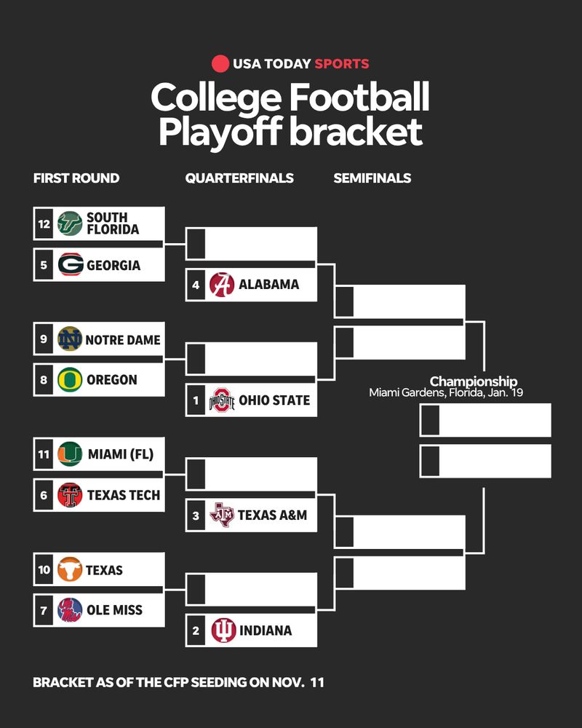This screenshot has width=582, height=728.
Task: Click the empty slot above Alabama
Action: click(251, 243)
